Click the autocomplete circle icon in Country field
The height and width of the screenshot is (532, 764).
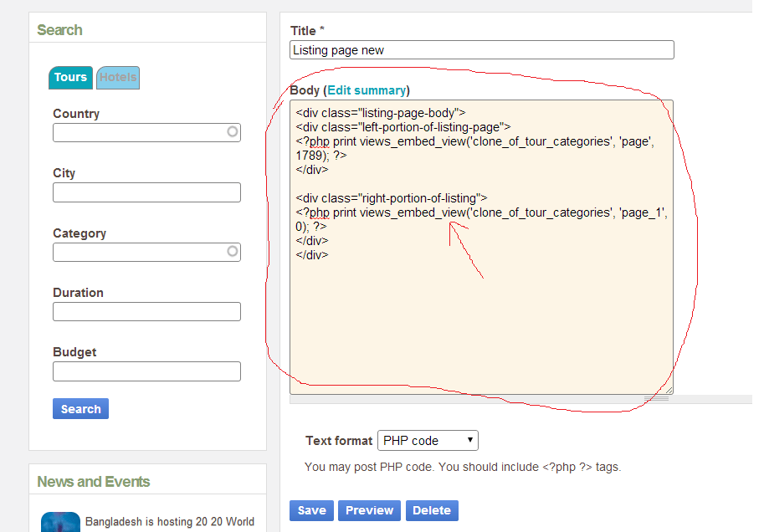coord(233,131)
